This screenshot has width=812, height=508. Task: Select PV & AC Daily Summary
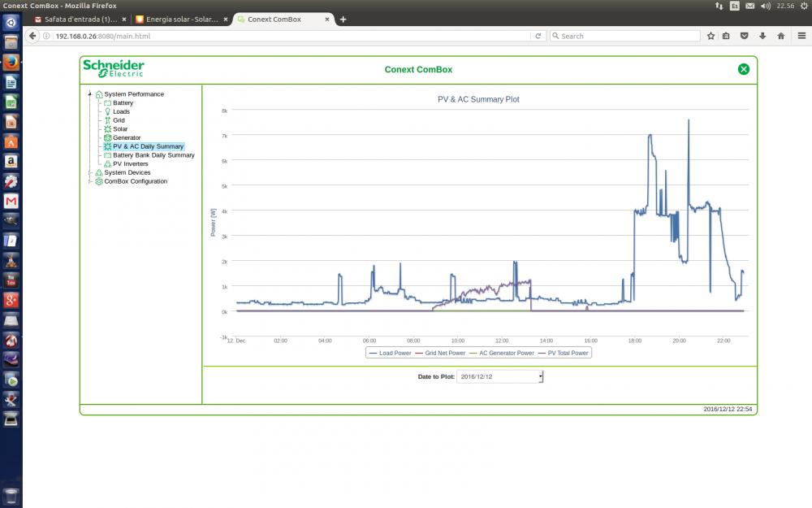pyautogui.click(x=148, y=146)
